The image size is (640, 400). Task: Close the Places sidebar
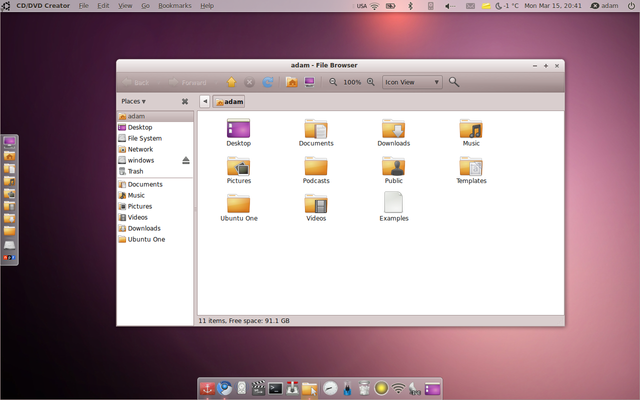[185, 101]
